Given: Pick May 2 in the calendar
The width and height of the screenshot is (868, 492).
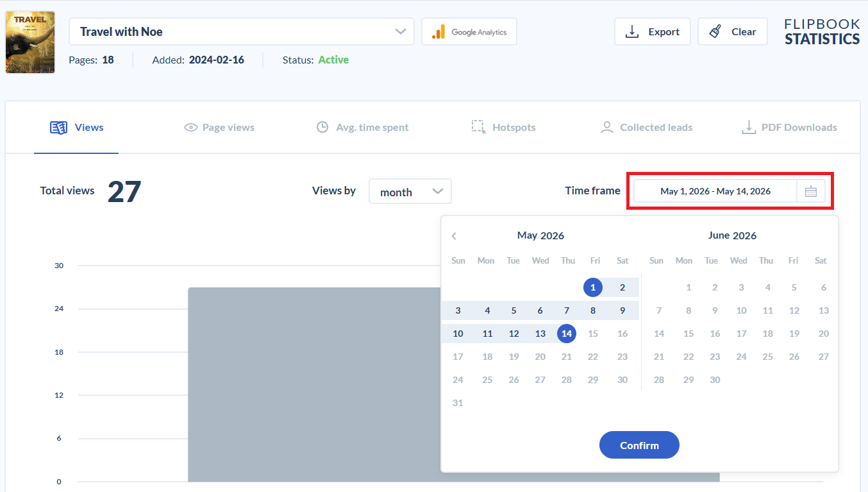Looking at the screenshot, I should [622, 287].
